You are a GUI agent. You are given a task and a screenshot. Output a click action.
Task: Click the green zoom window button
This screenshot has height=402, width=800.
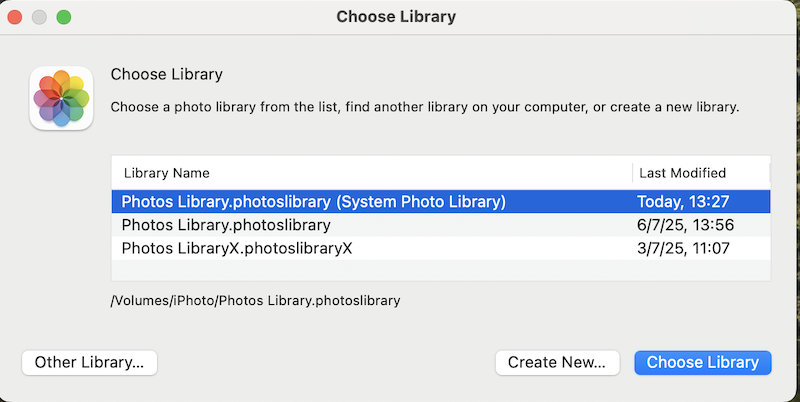coord(64,17)
